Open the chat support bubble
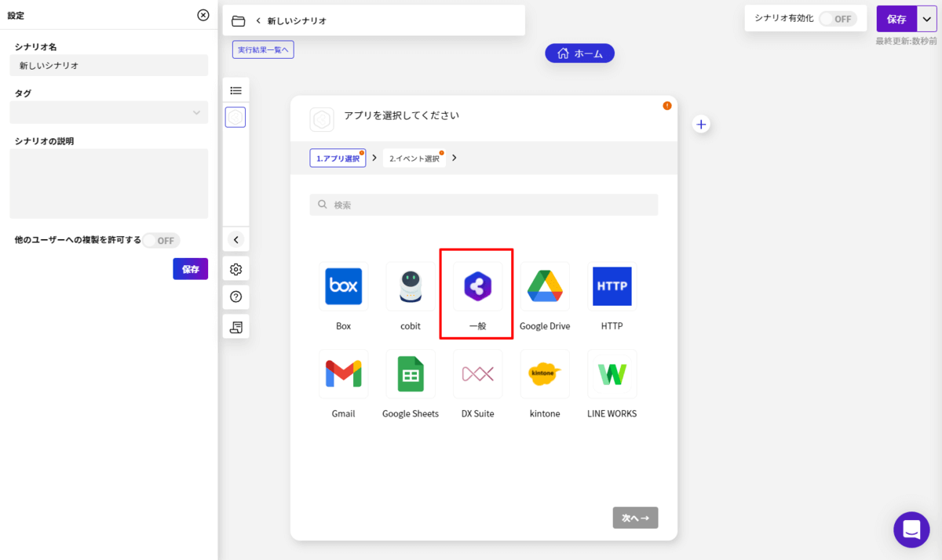 click(x=911, y=529)
